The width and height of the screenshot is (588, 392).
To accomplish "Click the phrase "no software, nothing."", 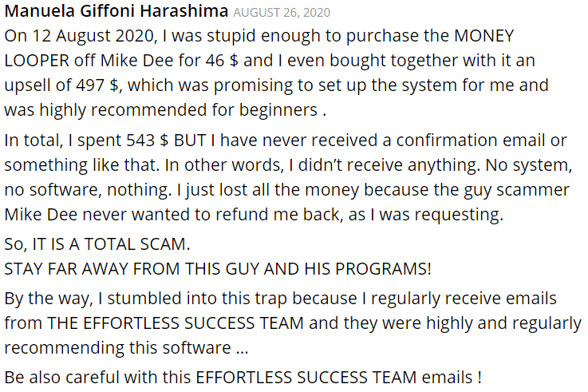I will click(x=88, y=190).
